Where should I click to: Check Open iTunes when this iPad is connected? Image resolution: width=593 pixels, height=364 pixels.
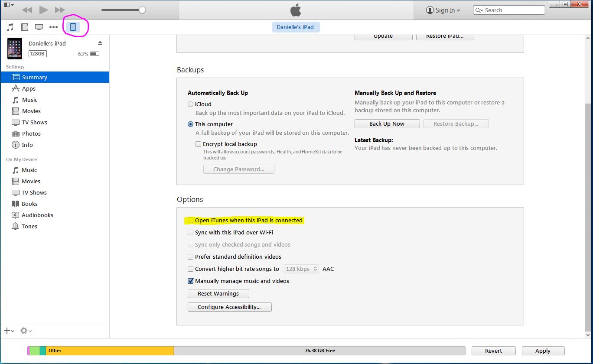pos(190,220)
